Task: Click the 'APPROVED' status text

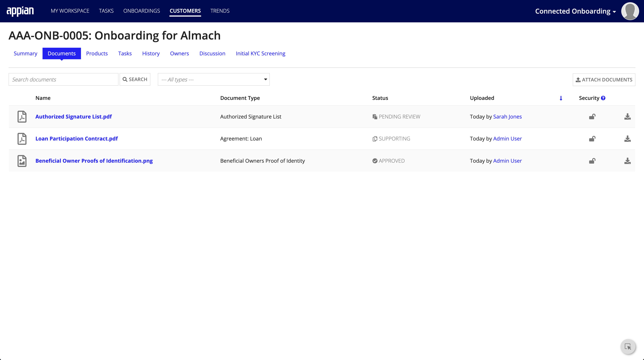Action: tap(392, 161)
